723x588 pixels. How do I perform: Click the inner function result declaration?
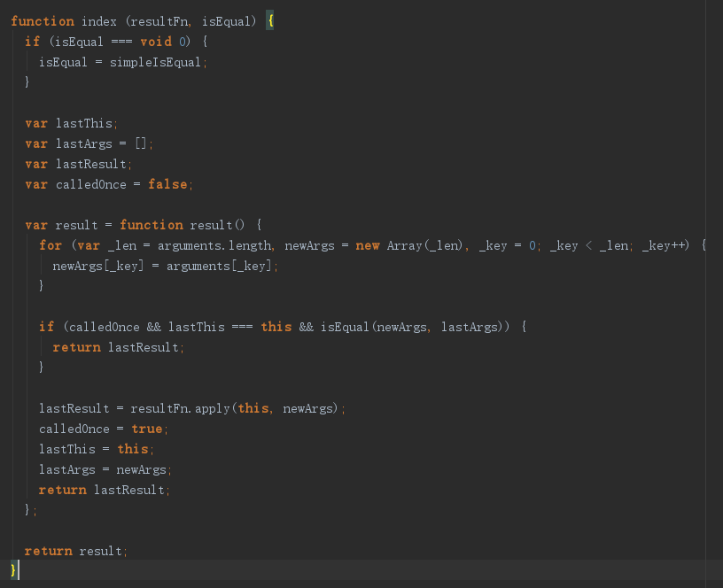pyautogui.click(x=183, y=225)
